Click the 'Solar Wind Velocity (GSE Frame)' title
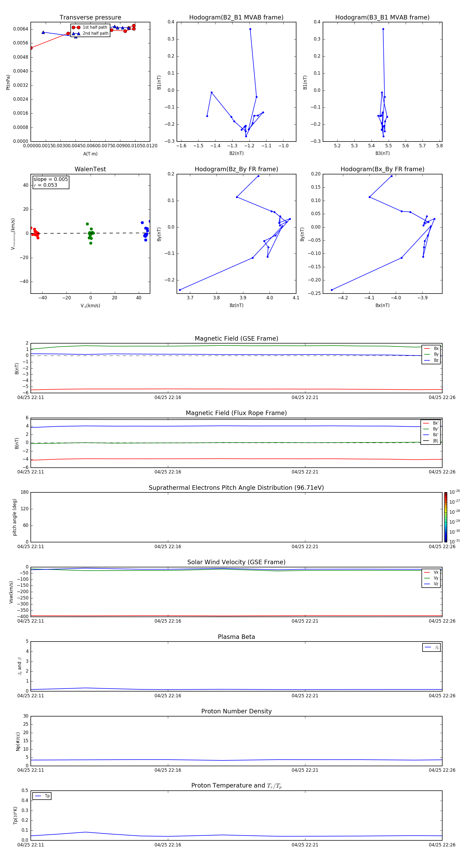Screen dimensions: 473x868 coord(236,562)
